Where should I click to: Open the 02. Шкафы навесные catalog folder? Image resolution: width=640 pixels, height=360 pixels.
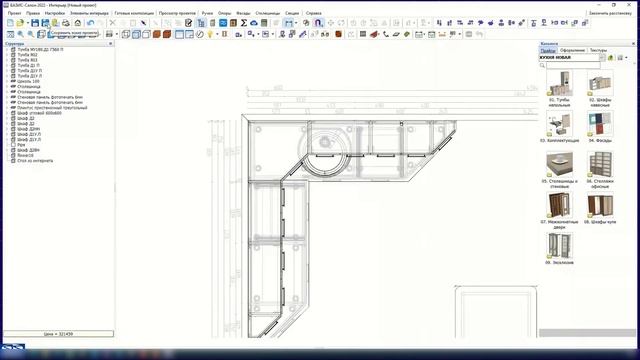[x=600, y=89]
